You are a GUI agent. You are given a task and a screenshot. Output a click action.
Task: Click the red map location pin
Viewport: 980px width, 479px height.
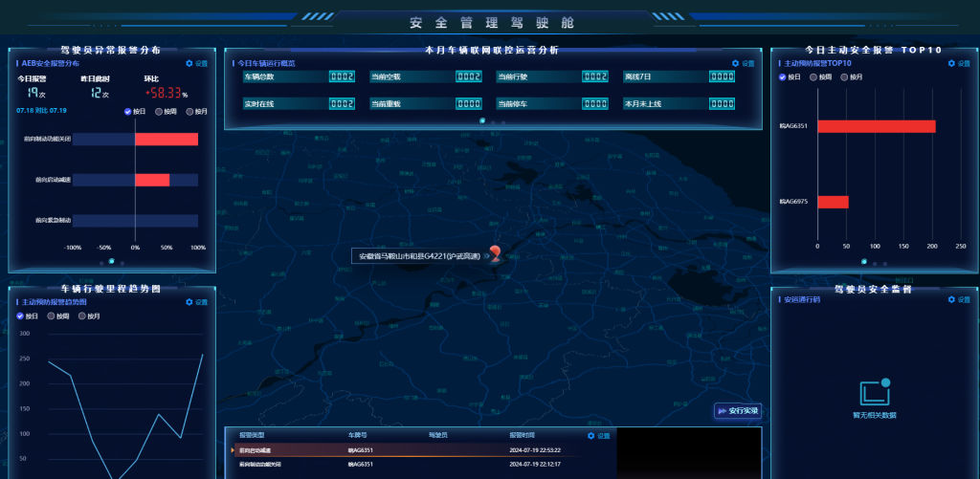pyautogui.click(x=496, y=253)
